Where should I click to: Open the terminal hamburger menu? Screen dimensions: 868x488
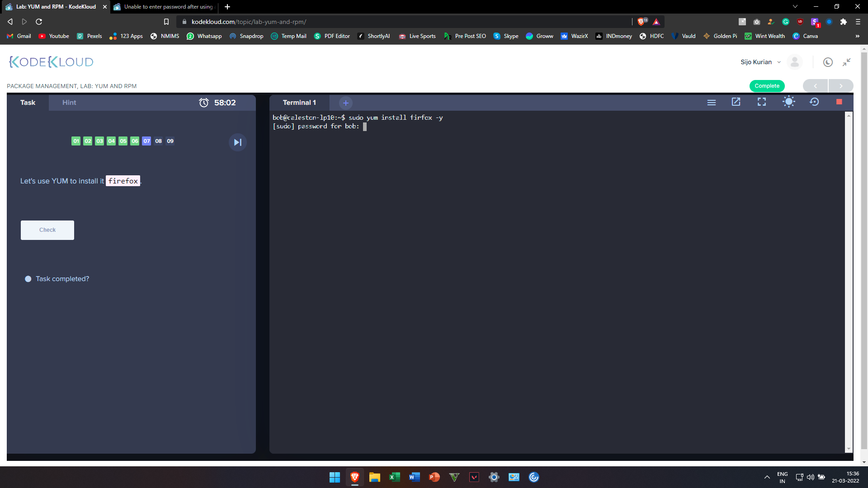click(711, 102)
